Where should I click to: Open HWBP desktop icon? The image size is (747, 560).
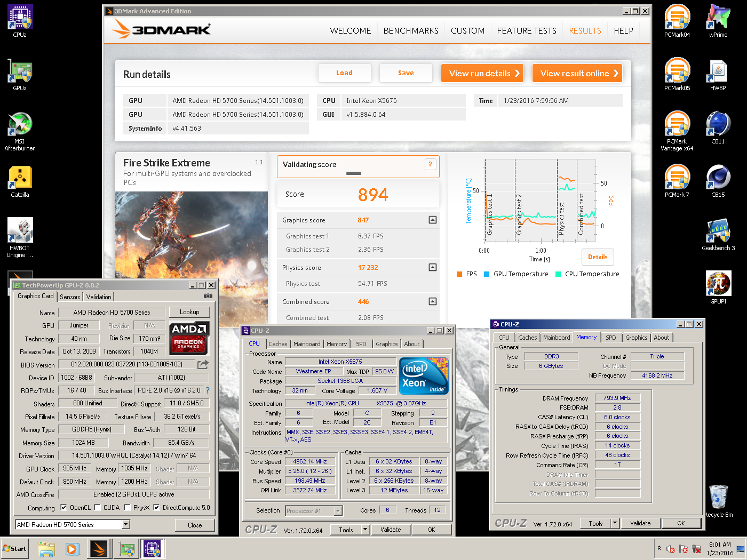coord(718,75)
